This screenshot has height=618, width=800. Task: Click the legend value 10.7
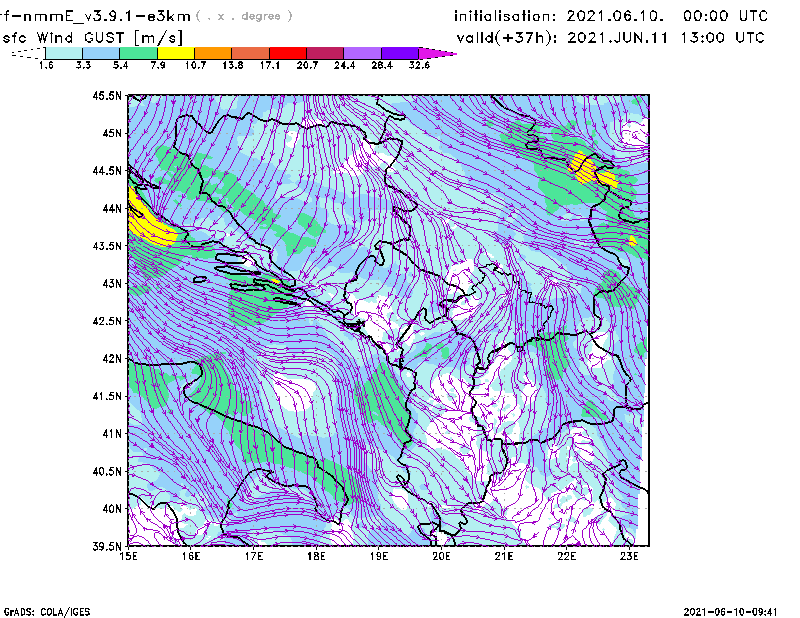195,65
